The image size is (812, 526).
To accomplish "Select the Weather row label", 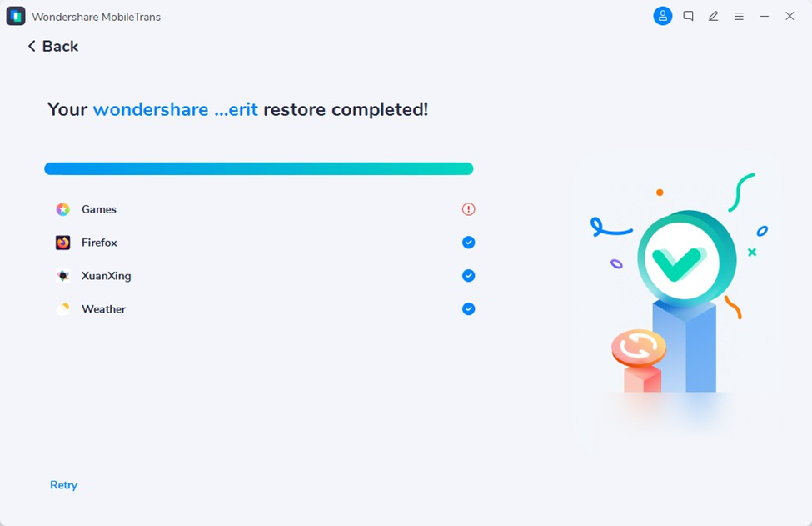I will click(103, 309).
